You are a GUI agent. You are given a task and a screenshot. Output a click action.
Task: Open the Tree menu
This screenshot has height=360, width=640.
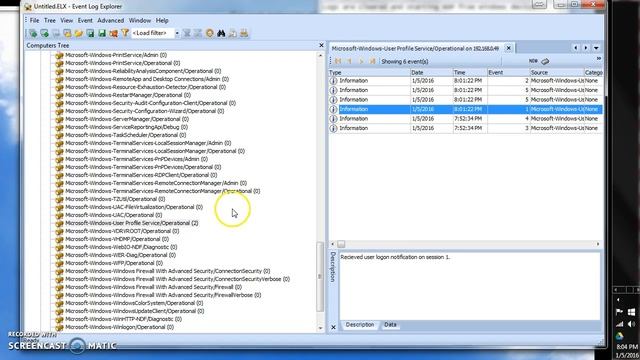point(50,20)
